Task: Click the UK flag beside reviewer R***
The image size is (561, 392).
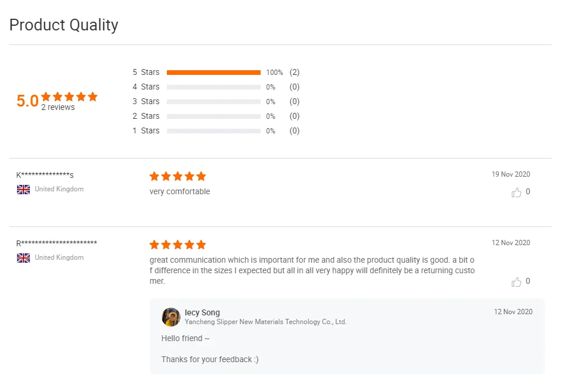Action: pos(23,258)
